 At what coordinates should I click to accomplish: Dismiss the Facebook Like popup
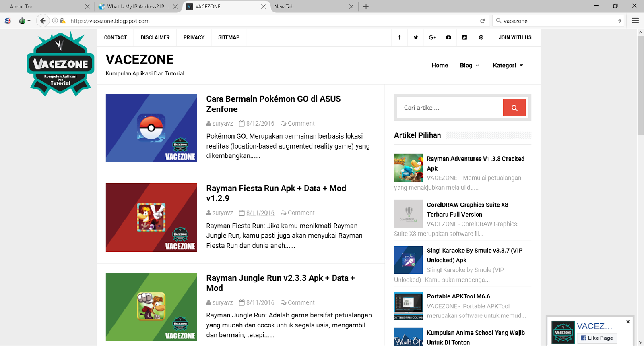[628, 322]
